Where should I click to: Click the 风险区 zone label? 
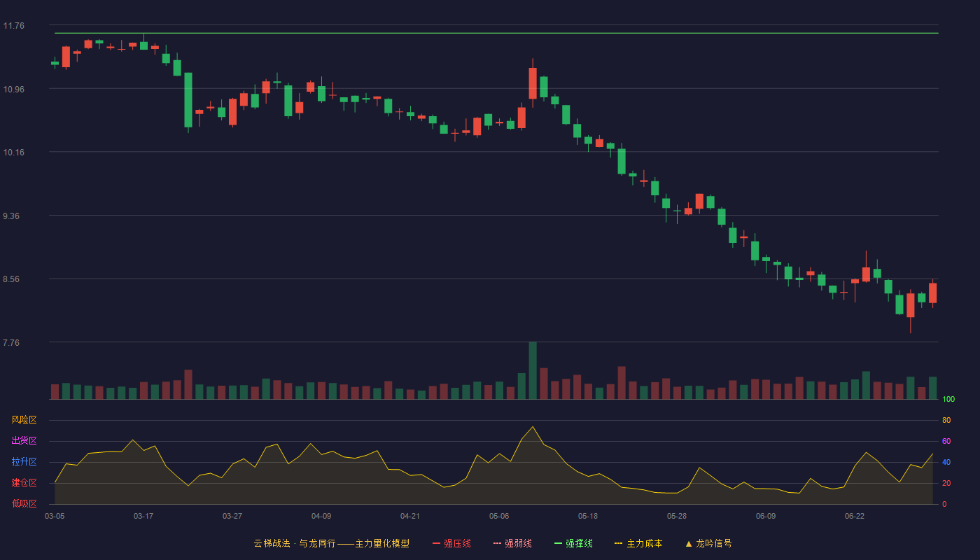click(24, 420)
